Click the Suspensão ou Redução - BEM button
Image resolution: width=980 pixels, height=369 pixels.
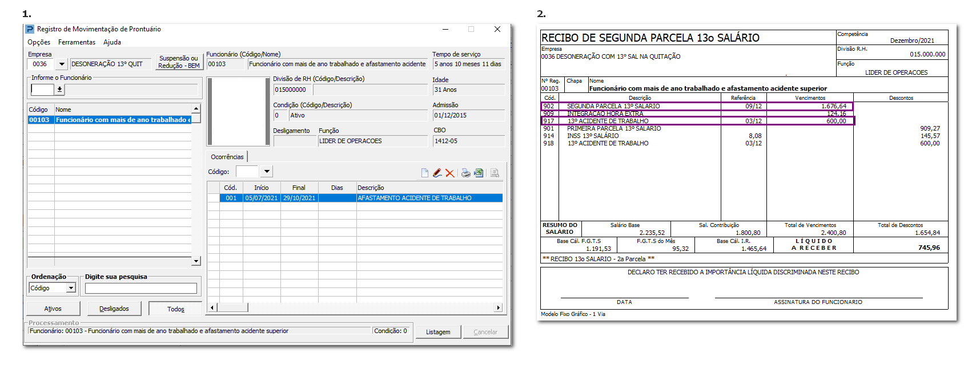(179, 62)
